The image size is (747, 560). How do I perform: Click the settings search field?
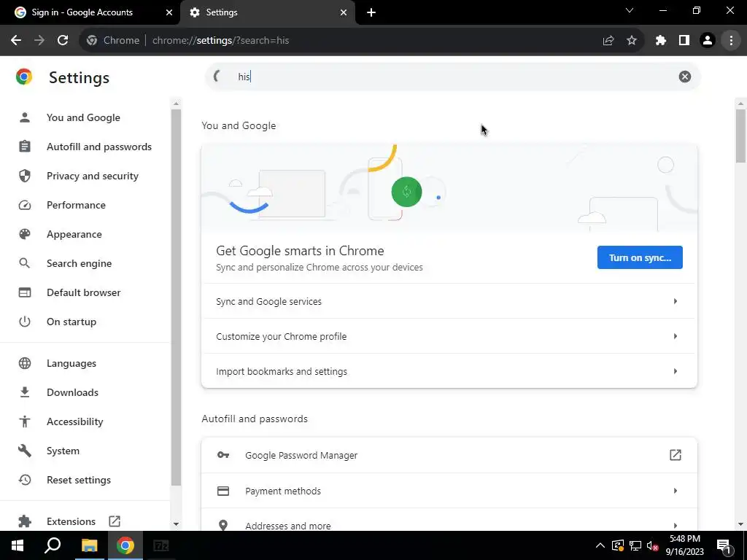click(x=452, y=77)
